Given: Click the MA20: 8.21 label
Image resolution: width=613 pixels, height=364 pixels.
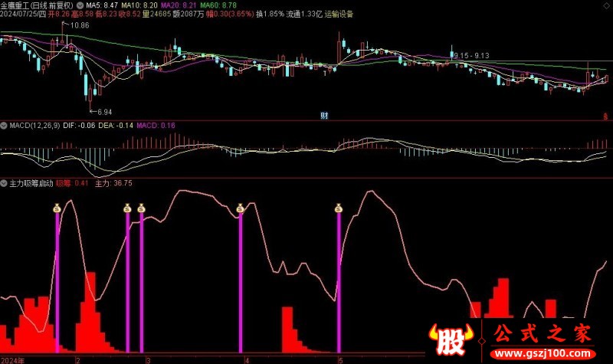Looking at the screenshot, I should tap(179, 5).
